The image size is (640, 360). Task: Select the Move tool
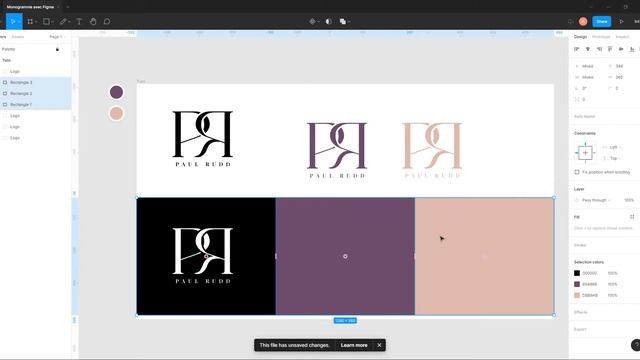coord(13,22)
